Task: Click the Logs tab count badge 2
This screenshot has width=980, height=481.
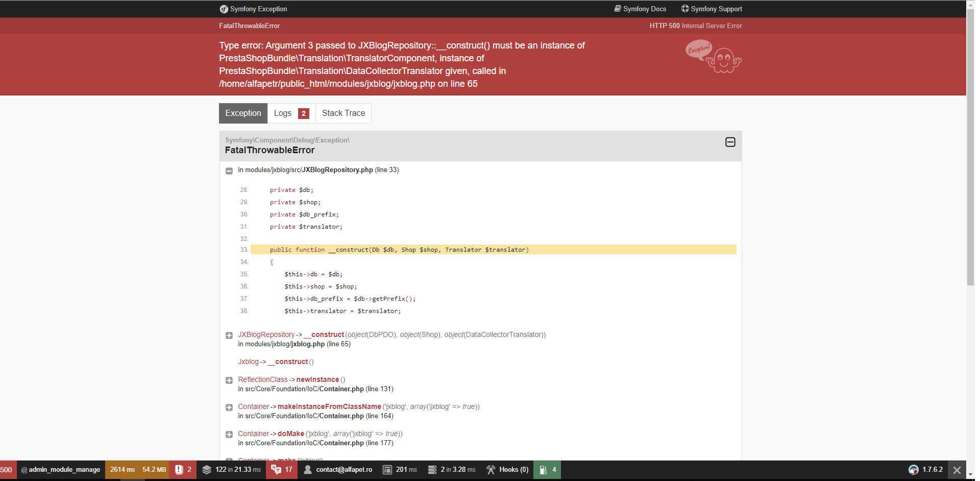Action: 304,113
